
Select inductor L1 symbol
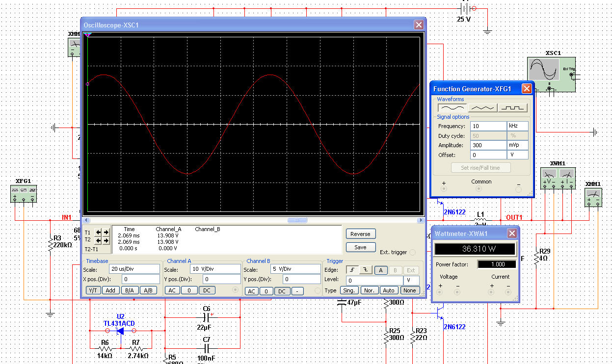click(x=480, y=220)
